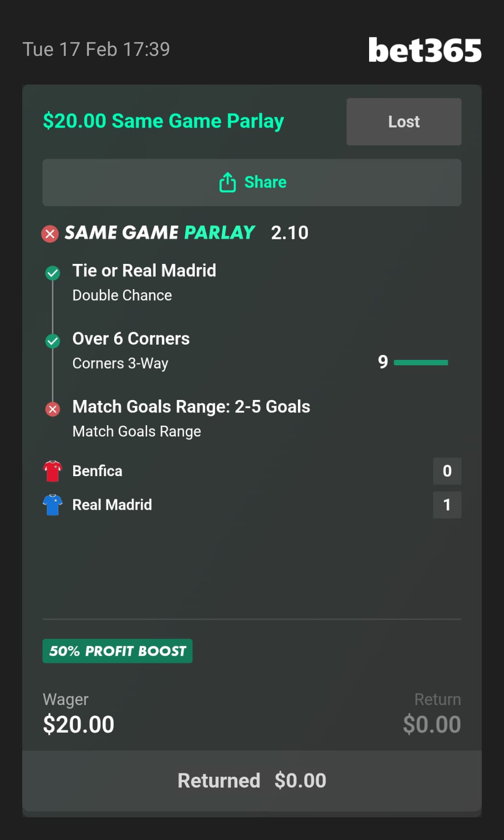The width and height of the screenshot is (504, 840).
Task: Click the blue Real Madrid jersey icon
Action: pos(53,505)
